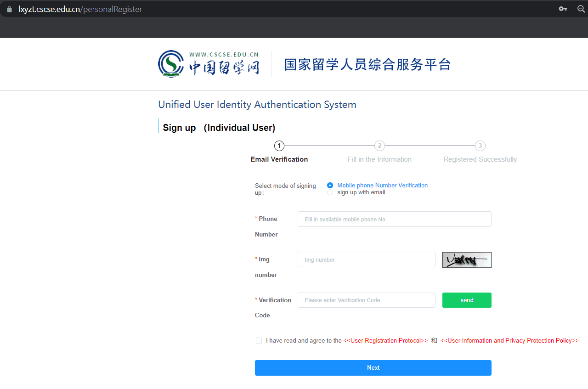The image size is (588, 389).
Task: Click the zoom magnifier icon in the toolbar
Action: (x=581, y=8)
